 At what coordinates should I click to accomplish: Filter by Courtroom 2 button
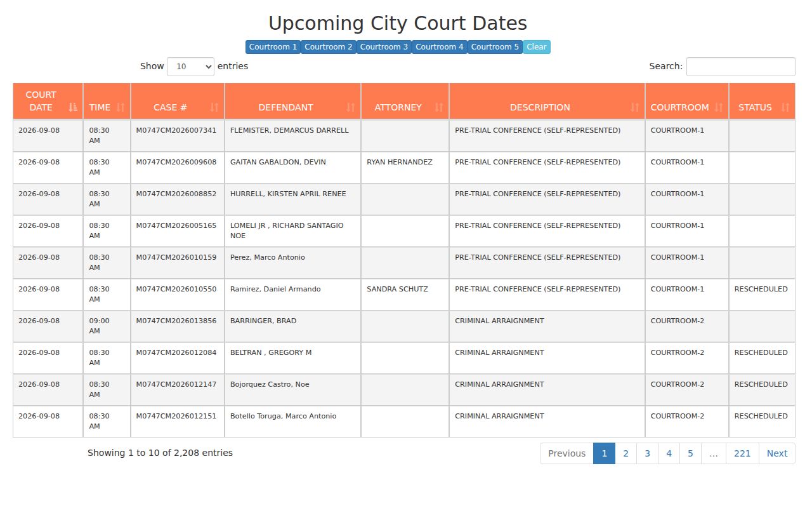point(329,47)
